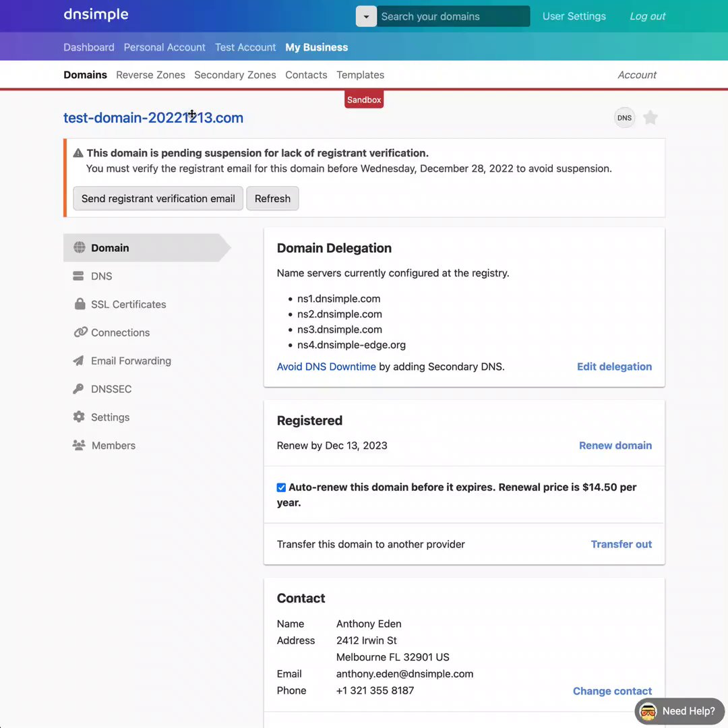This screenshot has height=728, width=728.
Task: Switch to Test Account
Action: coord(245,47)
